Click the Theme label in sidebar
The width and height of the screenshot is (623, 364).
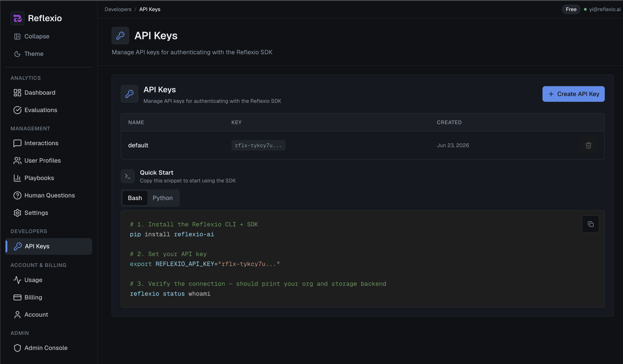(x=34, y=54)
